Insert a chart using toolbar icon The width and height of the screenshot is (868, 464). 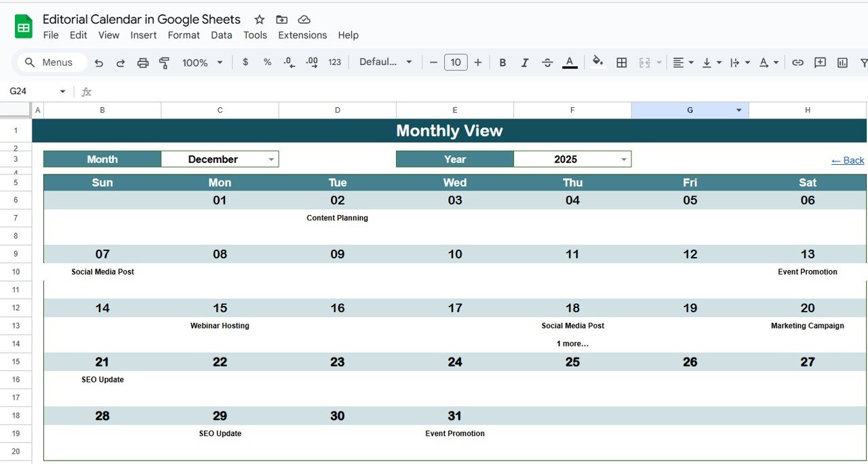[x=842, y=62]
